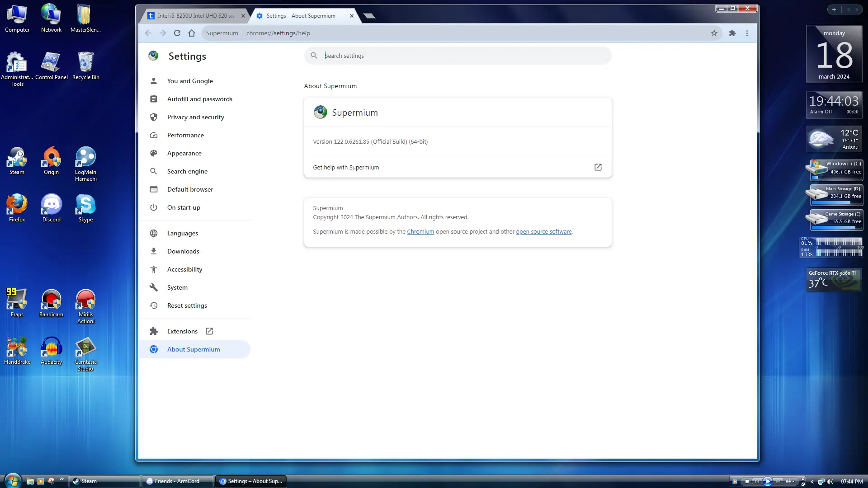Open a new tab with the tab button

pos(369,16)
